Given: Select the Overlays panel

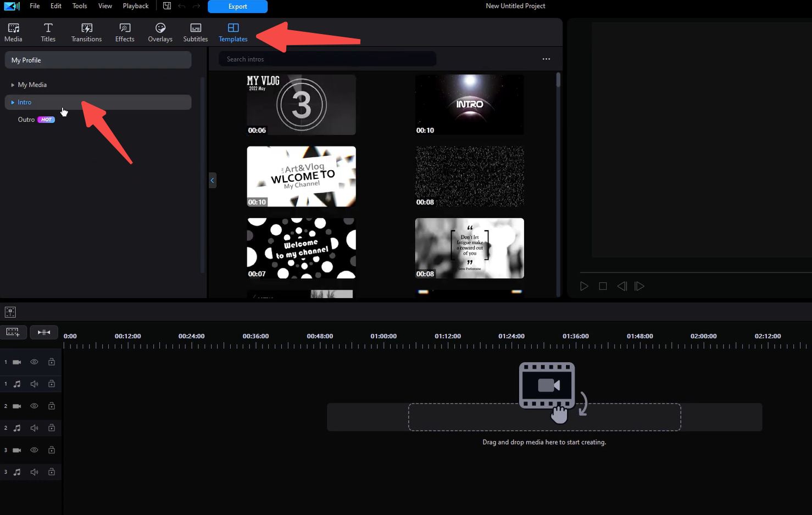Looking at the screenshot, I should (x=160, y=32).
